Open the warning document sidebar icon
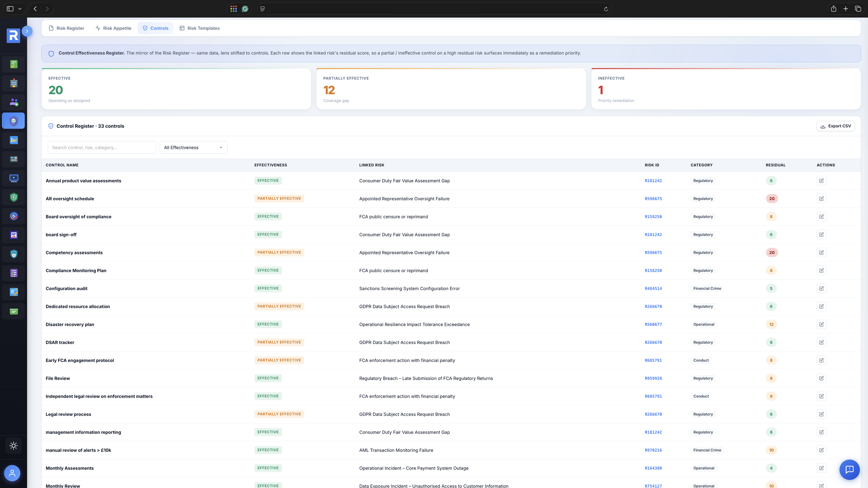868x488 pixels. click(x=14, y=235)
